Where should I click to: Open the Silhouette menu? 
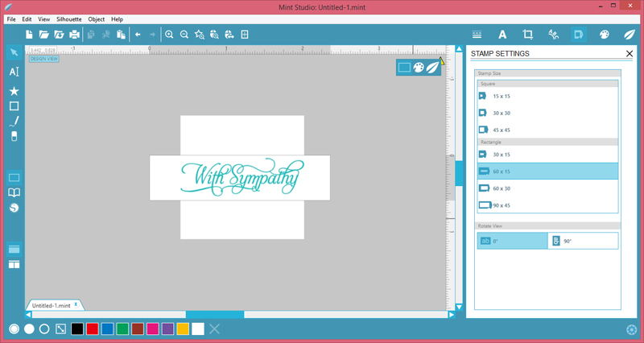[x=68, y=19]
